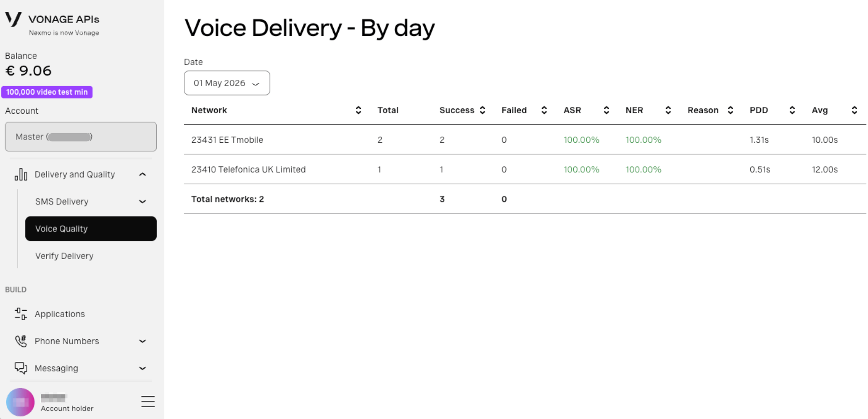Open the Master account selector
This screenshot has height=419, width=868.
click(81, 137)
